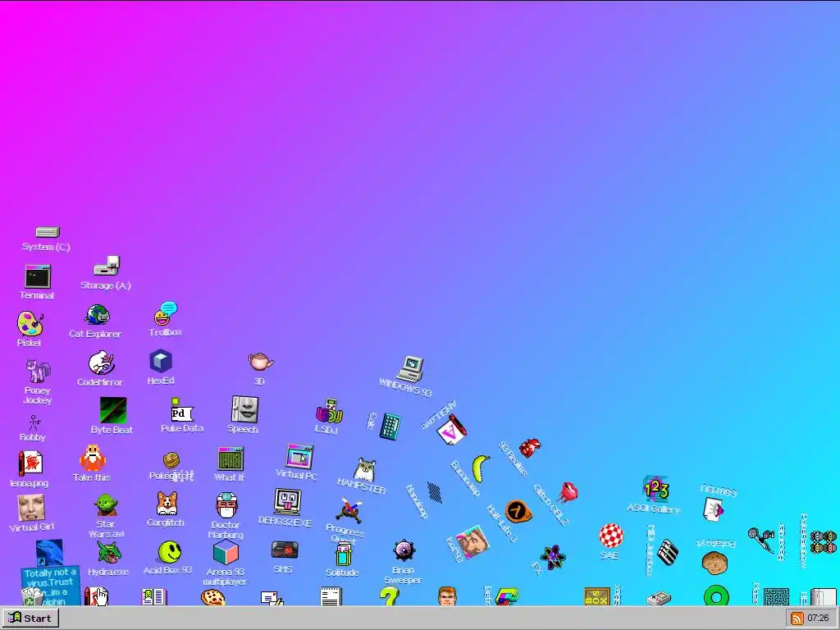
Task: Launch the Terminal icon
Action: coord(38,276)
